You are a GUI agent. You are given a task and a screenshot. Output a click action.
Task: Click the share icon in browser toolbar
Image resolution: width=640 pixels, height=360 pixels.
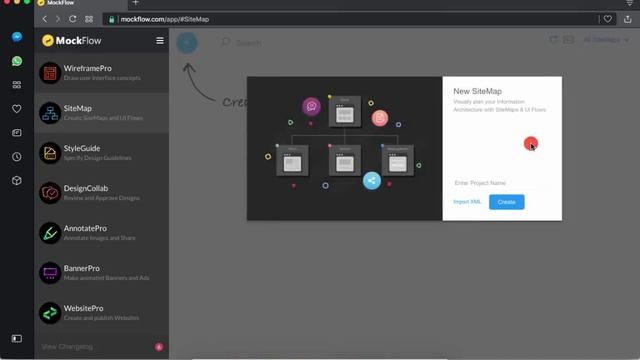[628, 19]
